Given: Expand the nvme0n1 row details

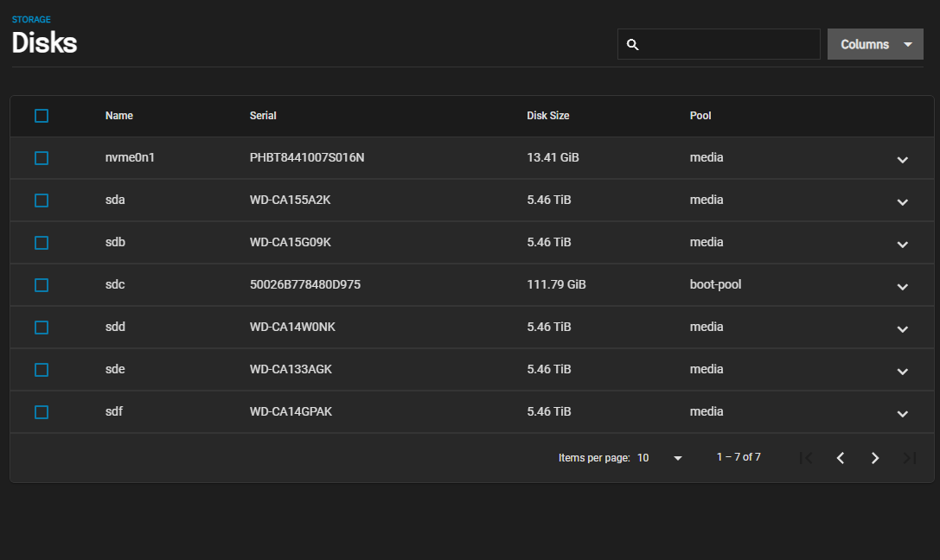Looking at the screenshot, I should (902, 159).
